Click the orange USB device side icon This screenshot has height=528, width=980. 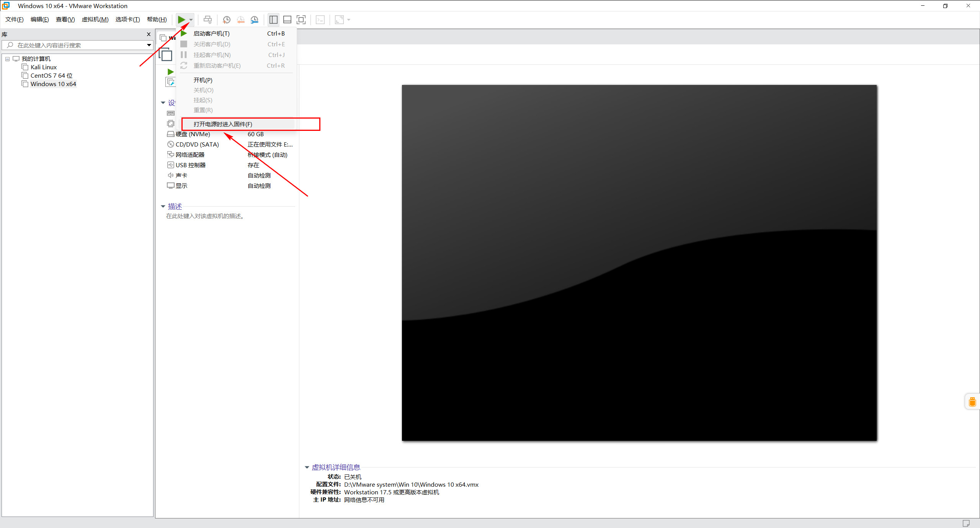point(972,402)
